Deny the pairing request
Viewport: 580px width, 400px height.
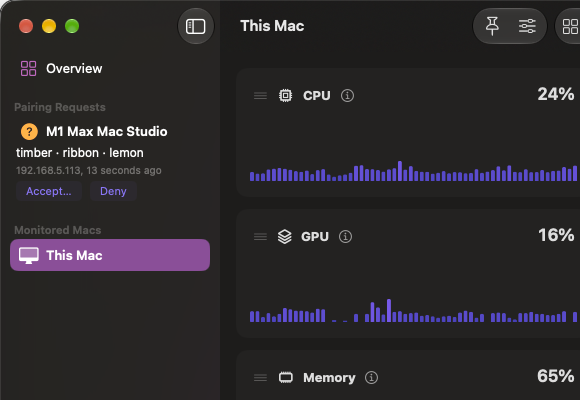pyautogui.click(x=113, y=191)
